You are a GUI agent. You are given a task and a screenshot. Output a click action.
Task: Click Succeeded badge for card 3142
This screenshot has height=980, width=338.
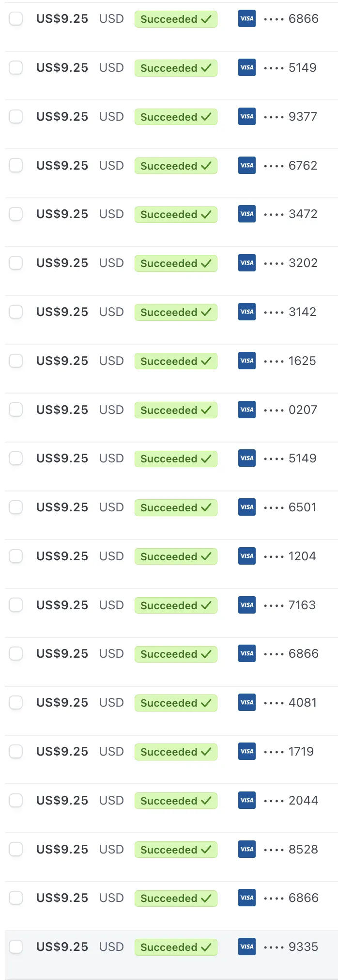click(176, 312)
